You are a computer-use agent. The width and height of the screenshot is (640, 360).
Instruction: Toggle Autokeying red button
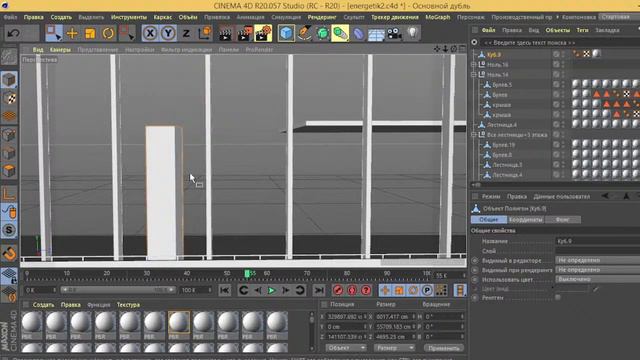coord(352,290)
